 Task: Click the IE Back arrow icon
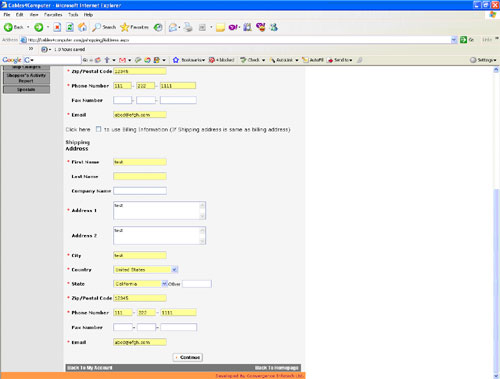8,27
